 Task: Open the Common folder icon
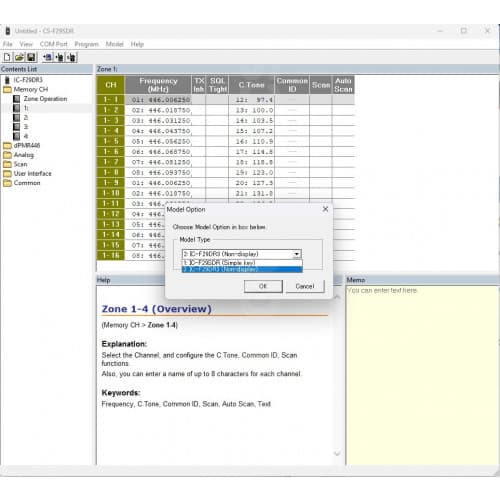(x=7, y=183)
